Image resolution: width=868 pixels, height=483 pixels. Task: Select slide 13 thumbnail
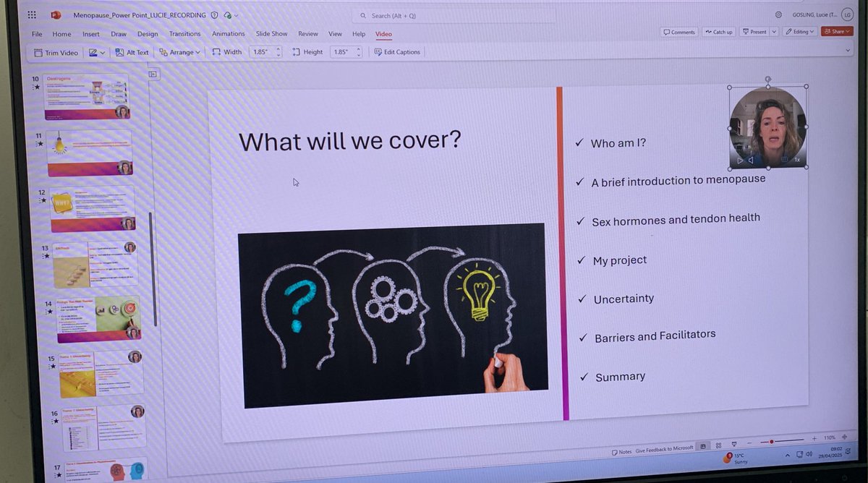pyautogui.click(x=95, y=265)
